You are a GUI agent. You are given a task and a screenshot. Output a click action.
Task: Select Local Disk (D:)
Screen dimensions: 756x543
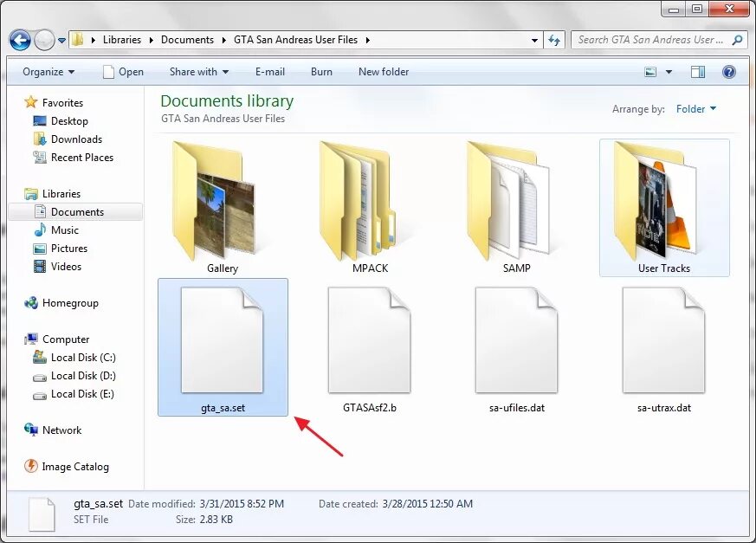74,376
